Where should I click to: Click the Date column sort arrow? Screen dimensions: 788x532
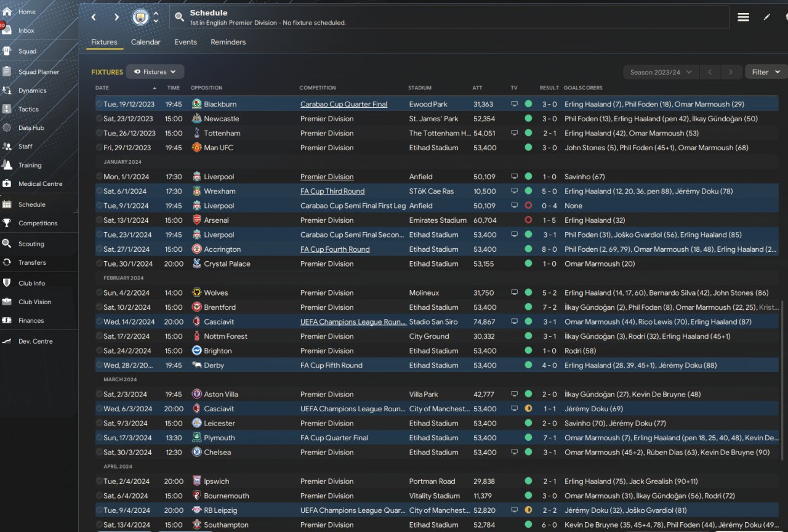154,88
